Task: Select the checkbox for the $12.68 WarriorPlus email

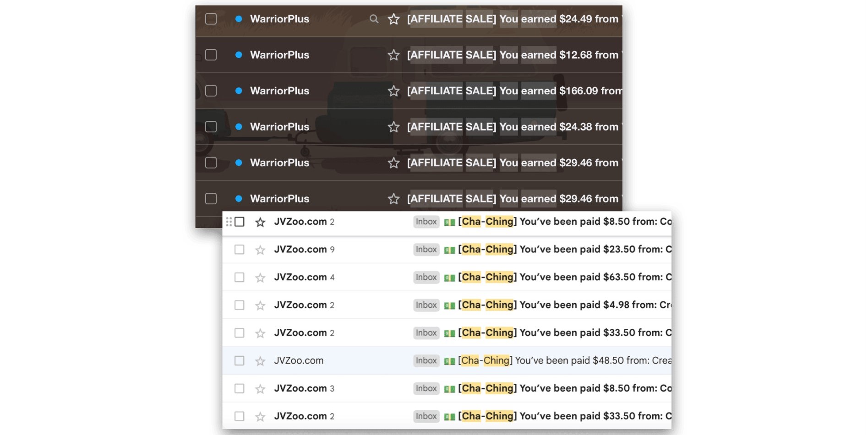Action: click(211, 55)
